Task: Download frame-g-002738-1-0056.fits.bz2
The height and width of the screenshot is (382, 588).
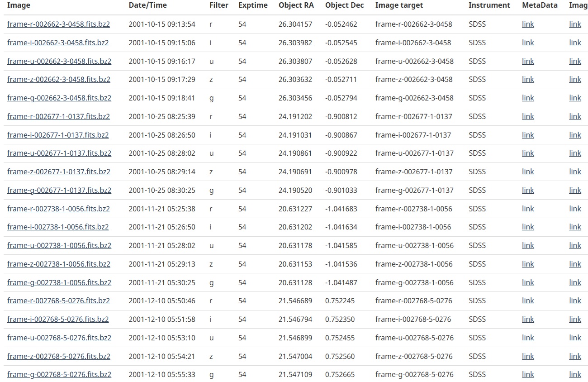Action: 59,282
